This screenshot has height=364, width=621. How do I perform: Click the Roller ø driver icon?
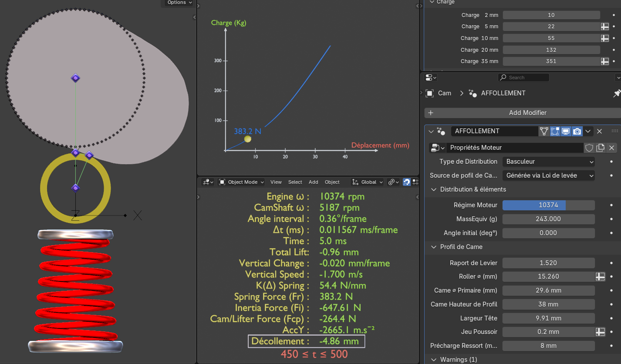tap(600, 276)
